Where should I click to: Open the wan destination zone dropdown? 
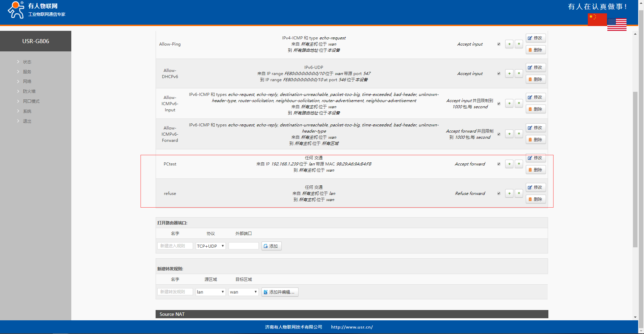(243, 292)
